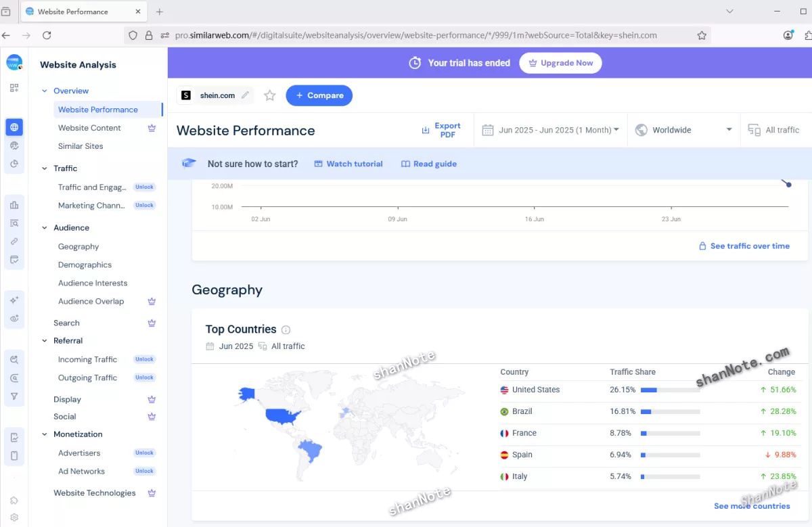The image size is (812, 527).
Task: Click the puzzle piece extension icon
Action: pyautogui.click(x=14, y=501)
